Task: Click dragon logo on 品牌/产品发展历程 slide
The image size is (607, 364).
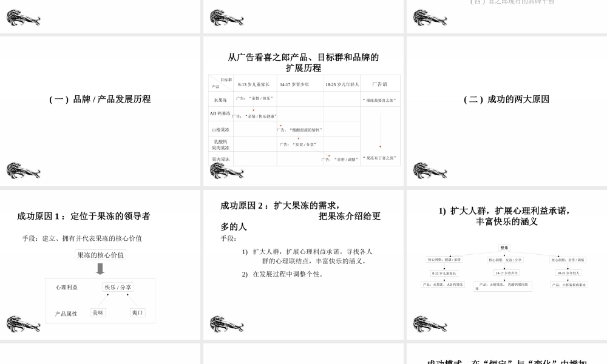Action: (x=23, y=170)
